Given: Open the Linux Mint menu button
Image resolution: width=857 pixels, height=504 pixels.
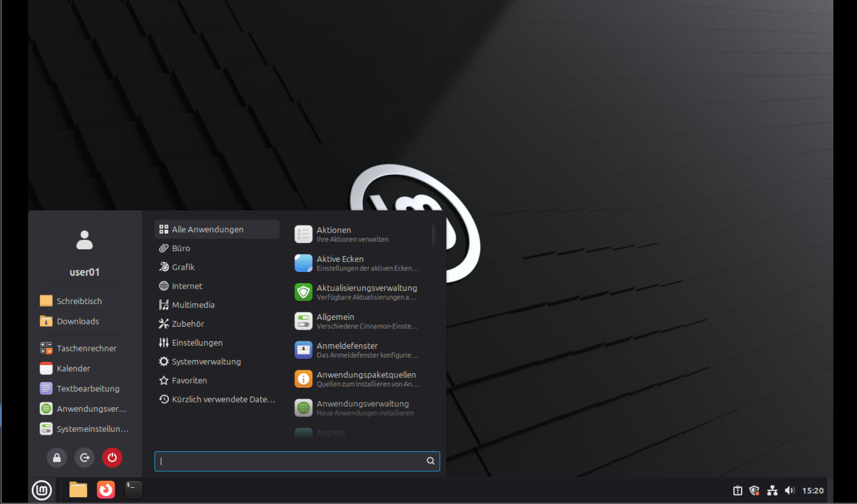Looking at the screenshot, I should 42,490.
